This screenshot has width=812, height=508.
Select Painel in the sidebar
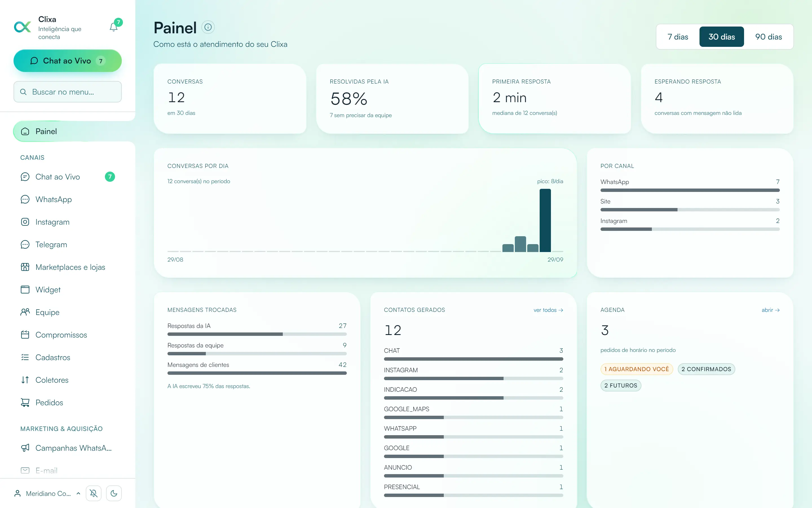click(67, 131)
